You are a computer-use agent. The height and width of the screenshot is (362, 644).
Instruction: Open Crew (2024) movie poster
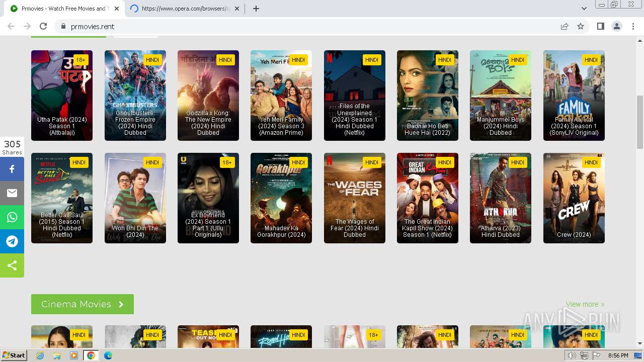(x=574, y=198)
